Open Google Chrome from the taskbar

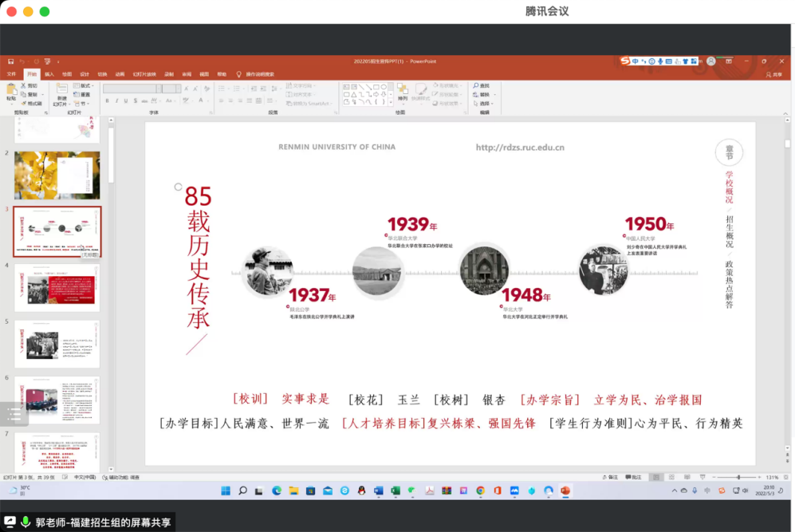click(x=480, y=491)
